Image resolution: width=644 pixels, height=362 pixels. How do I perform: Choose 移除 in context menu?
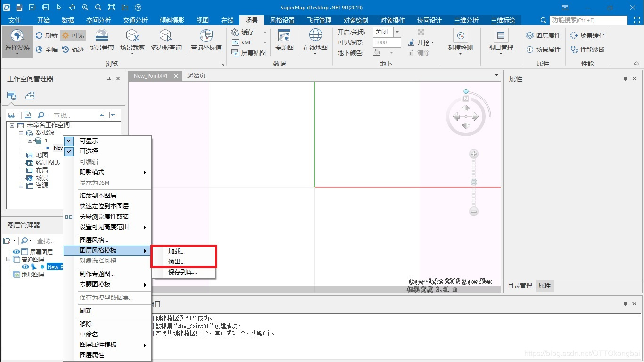point(86,324)
